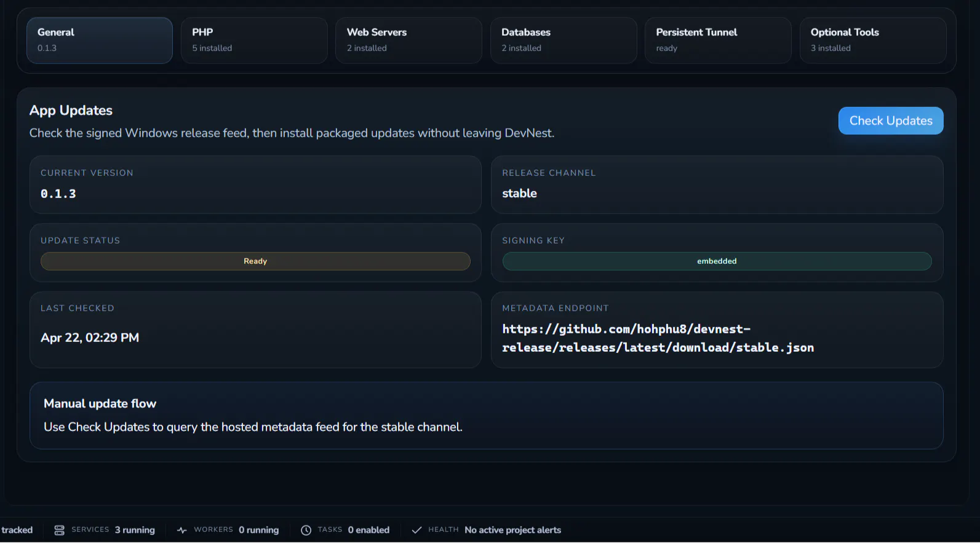Click the tasks clock icon
Image resolution: width=980 pixels, height=543 pixels.
(306, 530)
